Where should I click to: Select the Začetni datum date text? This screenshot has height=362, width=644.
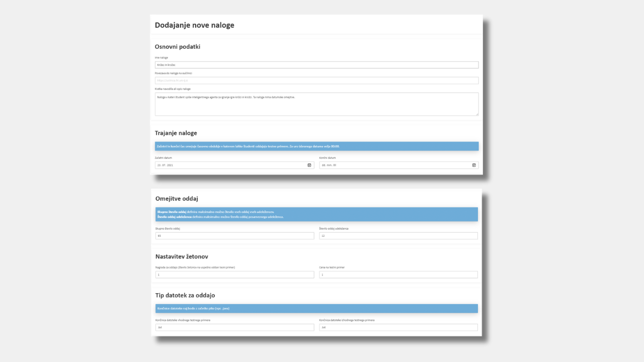(166, 165)
